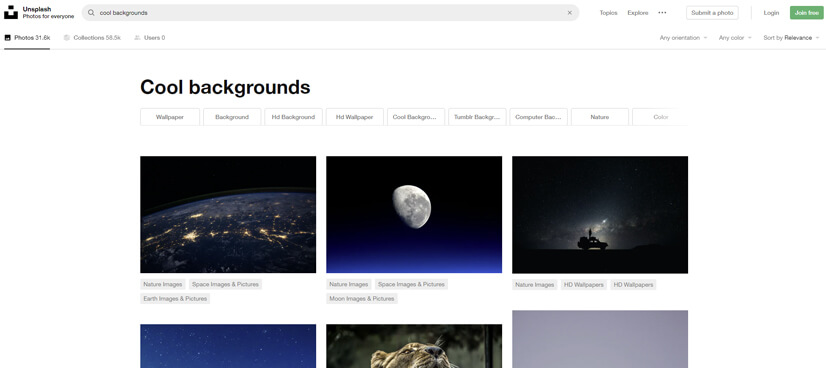Click the Login link
The height and width of the screenshot is (368, 826).
pyautogui.click(x=771, y=13)
